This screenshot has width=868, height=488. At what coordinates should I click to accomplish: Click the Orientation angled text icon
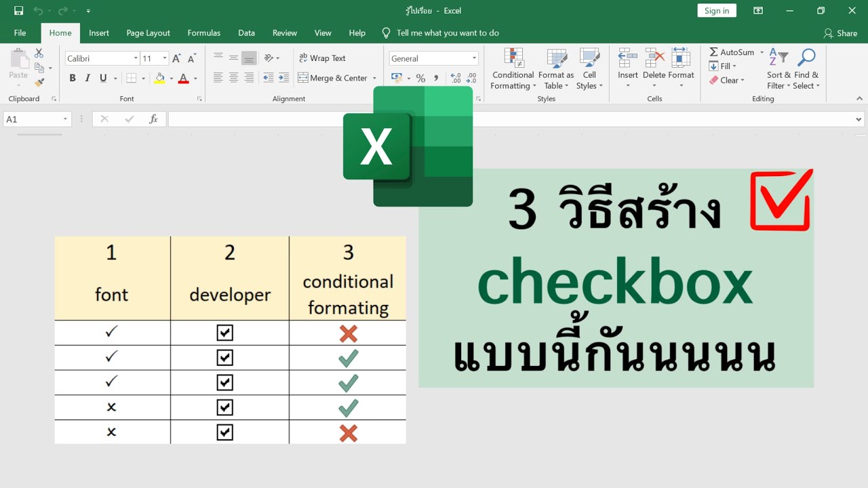point(269,58)
